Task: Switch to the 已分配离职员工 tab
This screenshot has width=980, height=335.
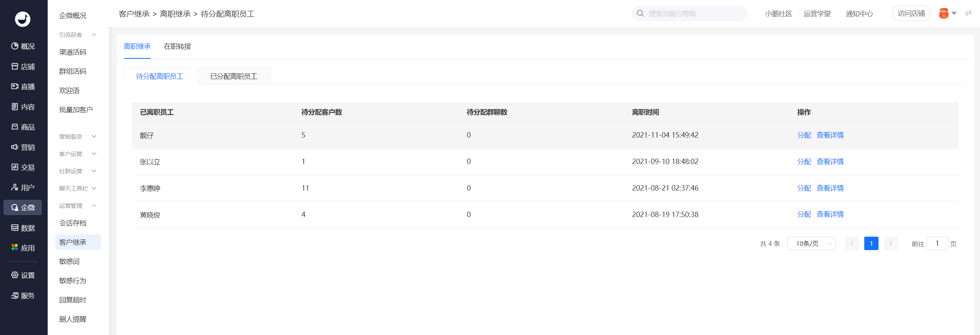Action: point(234,76)
